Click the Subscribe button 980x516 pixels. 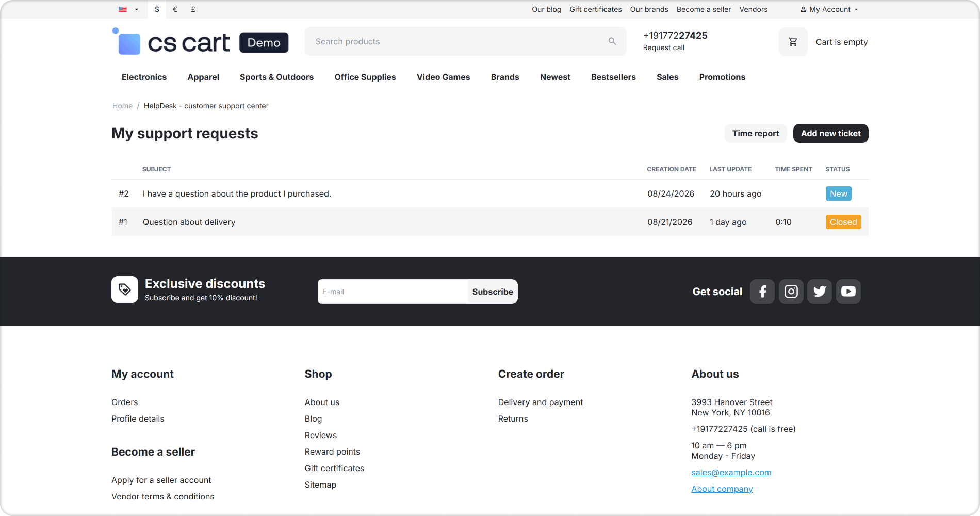[x=493, y=292]
